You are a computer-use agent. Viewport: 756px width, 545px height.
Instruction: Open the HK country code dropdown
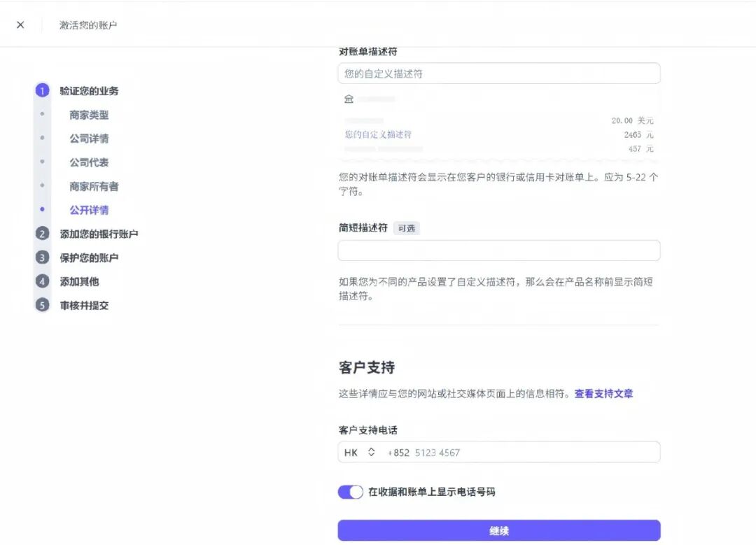[360, 453]
